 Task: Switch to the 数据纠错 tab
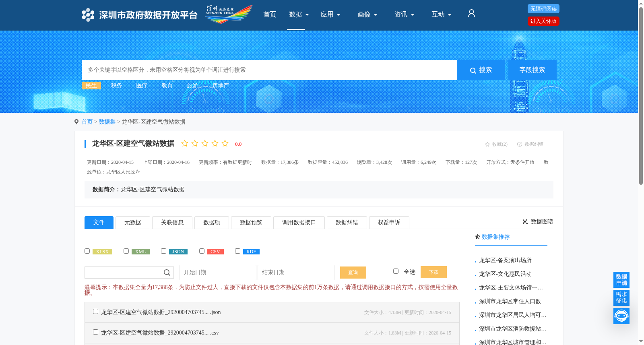tap(347, 223)
